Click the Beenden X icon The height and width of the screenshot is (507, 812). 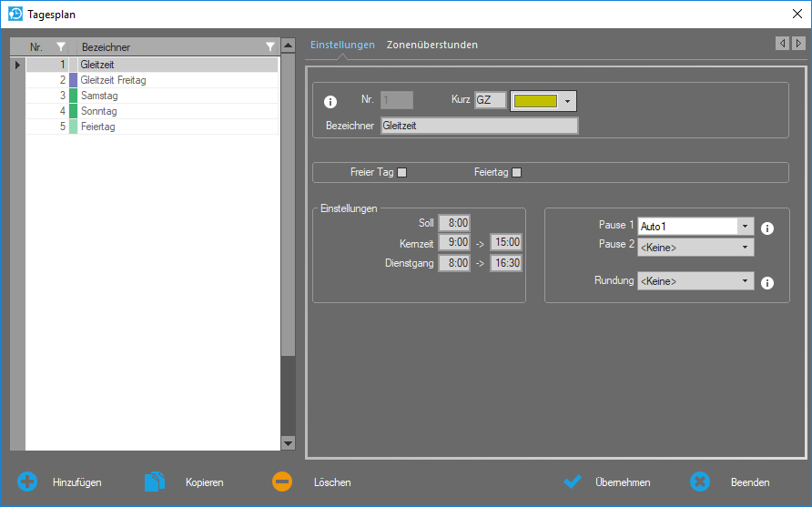[700, 482]
